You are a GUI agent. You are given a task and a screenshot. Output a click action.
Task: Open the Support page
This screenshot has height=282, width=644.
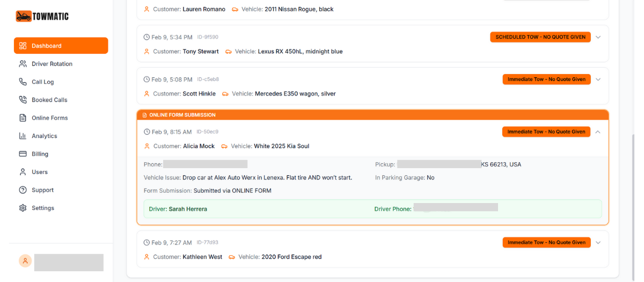pos(42,190)
